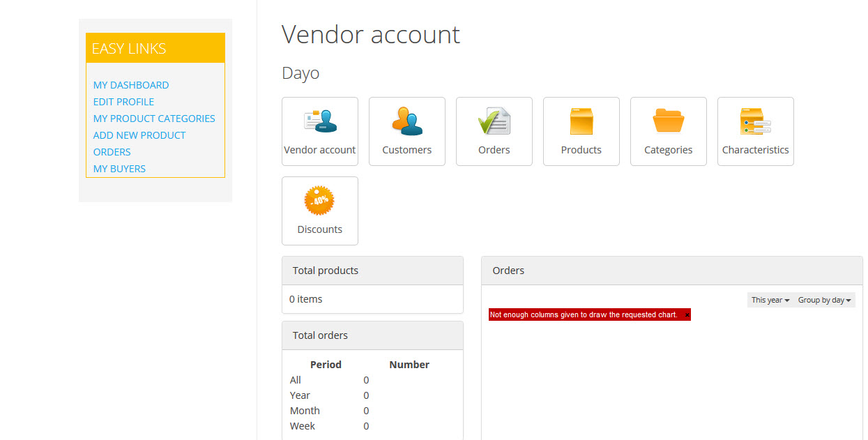
Task: Select the Orders chart panel header
Action: coord(672,271)
